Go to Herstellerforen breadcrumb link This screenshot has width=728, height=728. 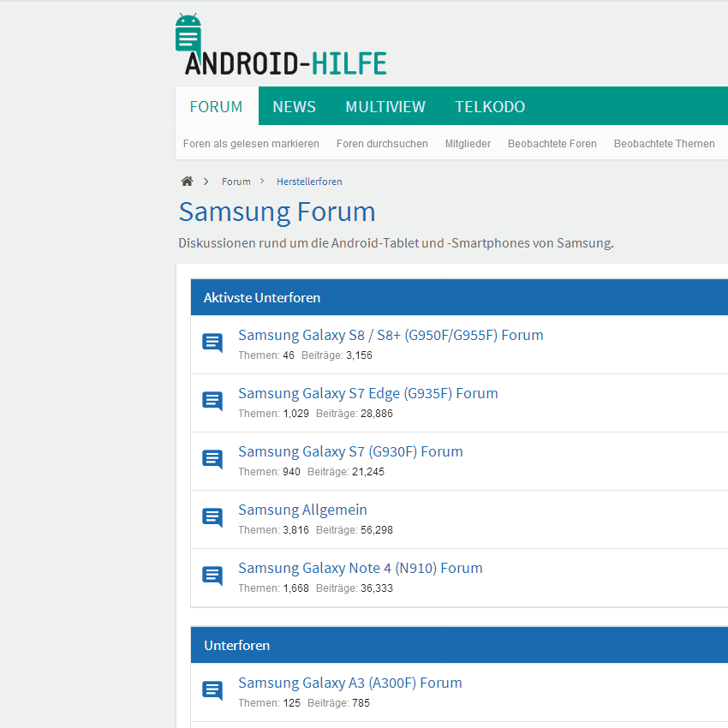(x=309, y=182)
